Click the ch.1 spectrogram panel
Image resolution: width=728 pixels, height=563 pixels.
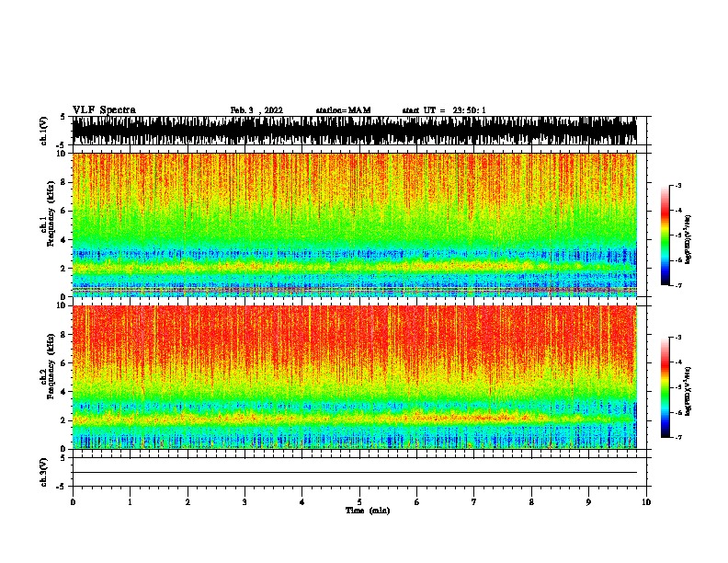pos(355,224)
